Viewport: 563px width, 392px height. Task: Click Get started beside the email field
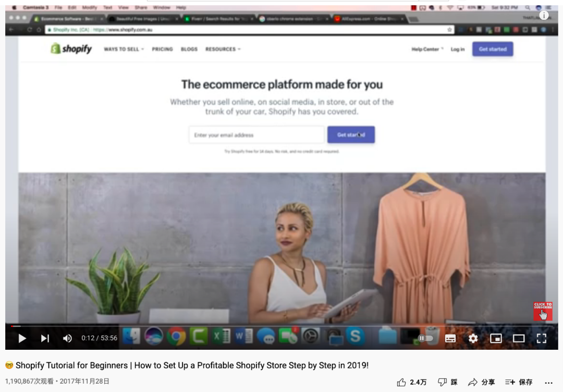(351, 134)
